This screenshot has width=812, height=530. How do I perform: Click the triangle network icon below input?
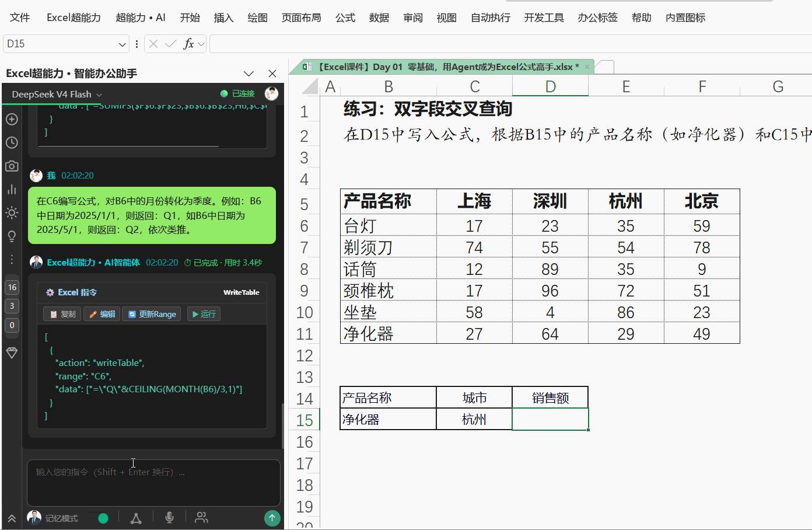136,518
